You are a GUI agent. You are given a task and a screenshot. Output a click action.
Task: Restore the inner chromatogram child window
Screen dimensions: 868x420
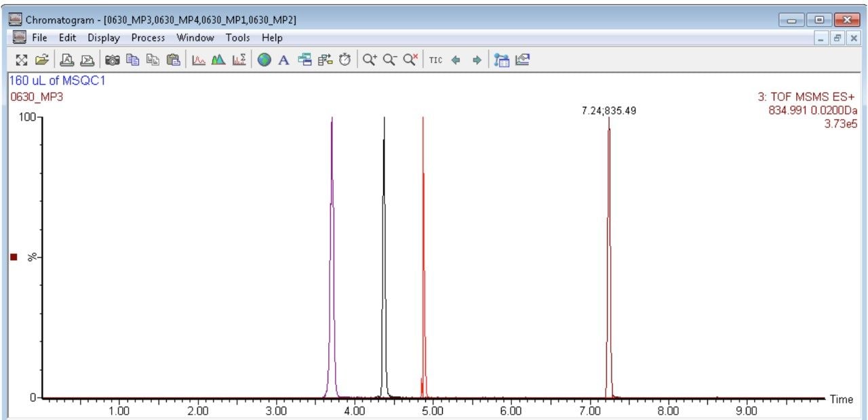(x=838, y=39)
